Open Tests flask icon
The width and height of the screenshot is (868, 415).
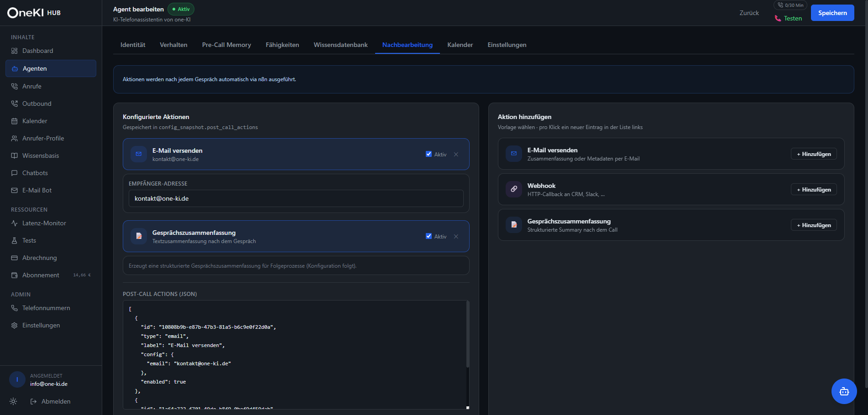[15, 240]
